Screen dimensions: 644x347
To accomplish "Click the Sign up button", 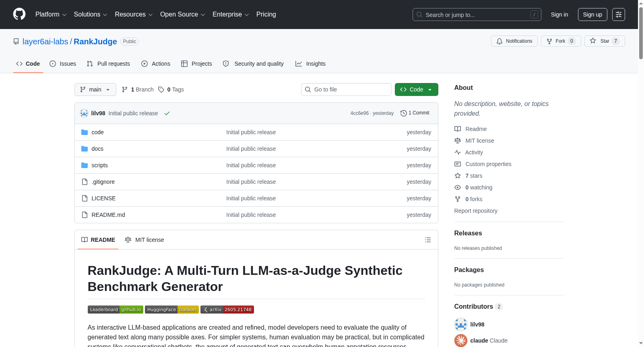I will point(592,15).
